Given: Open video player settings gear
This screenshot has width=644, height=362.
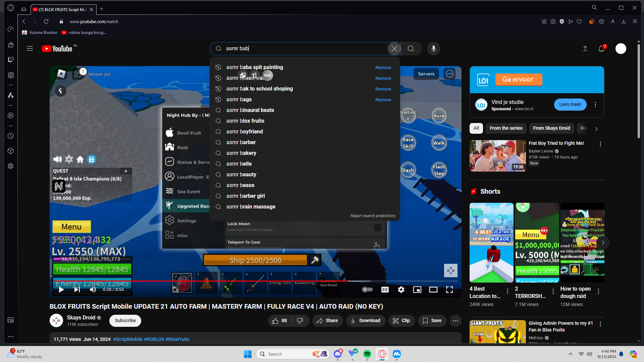Looking at the screenshot, I should pyautogui.click(x=401, y=290).
